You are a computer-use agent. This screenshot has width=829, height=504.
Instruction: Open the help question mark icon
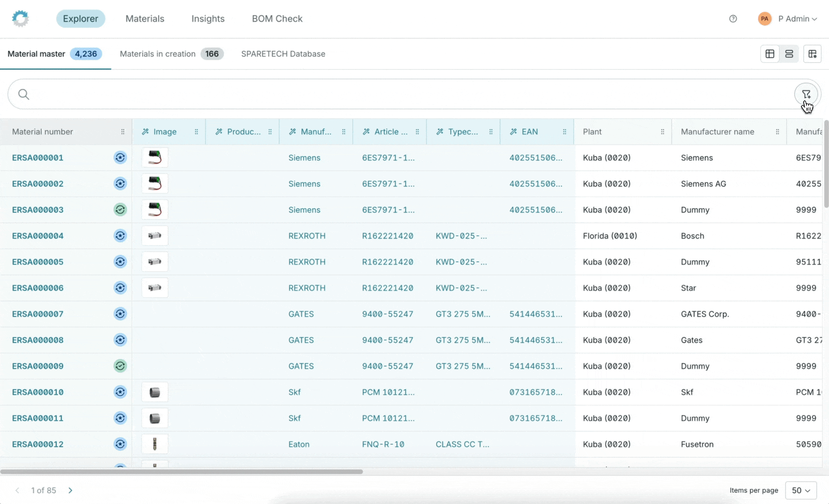tap(733, 19)
